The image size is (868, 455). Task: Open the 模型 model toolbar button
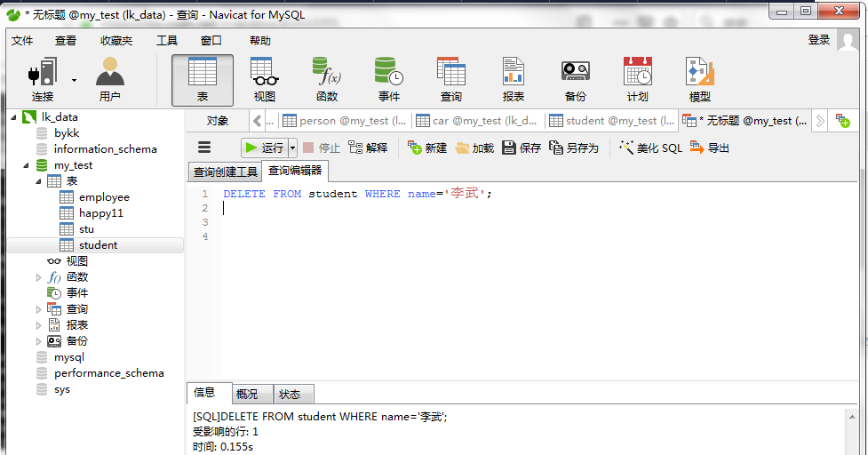700,80
